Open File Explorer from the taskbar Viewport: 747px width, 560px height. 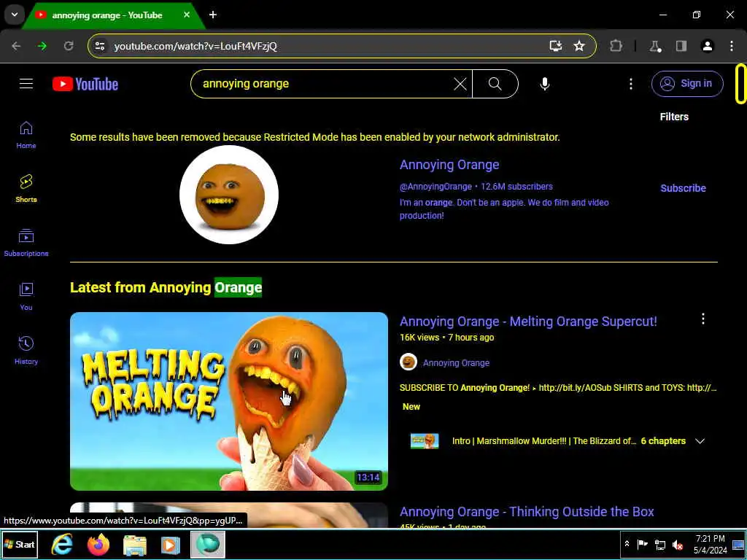click(135, 544)
